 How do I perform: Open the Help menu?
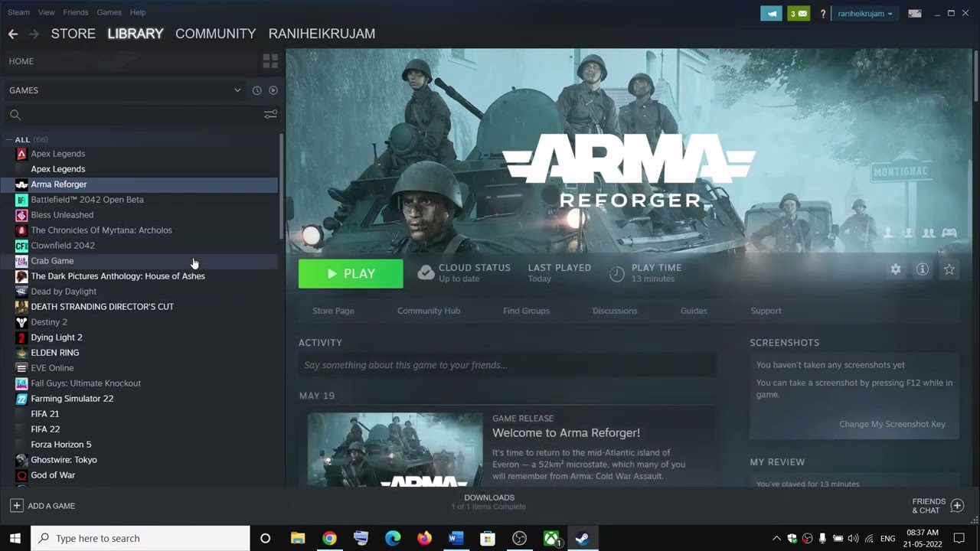coord(138,12)
